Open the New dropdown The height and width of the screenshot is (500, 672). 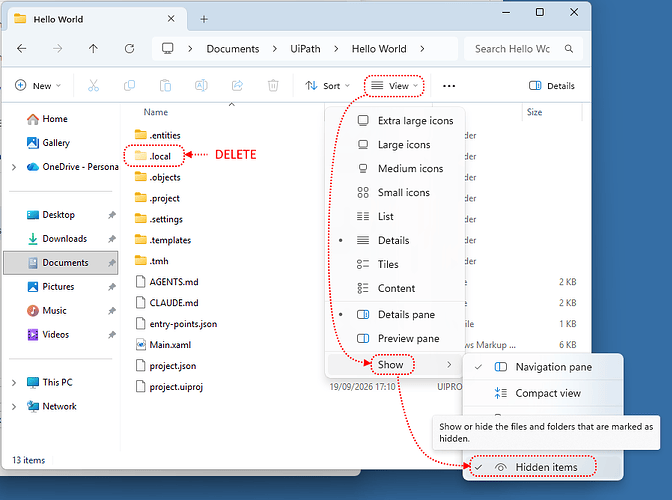(x=38, y=86)
